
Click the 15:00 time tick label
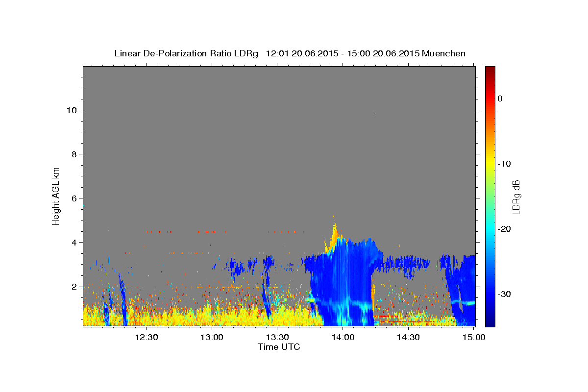click(473, 337)
